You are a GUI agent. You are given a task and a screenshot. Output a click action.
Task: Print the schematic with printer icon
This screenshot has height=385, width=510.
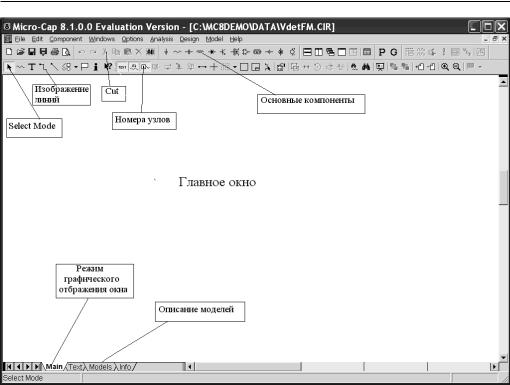55,52
